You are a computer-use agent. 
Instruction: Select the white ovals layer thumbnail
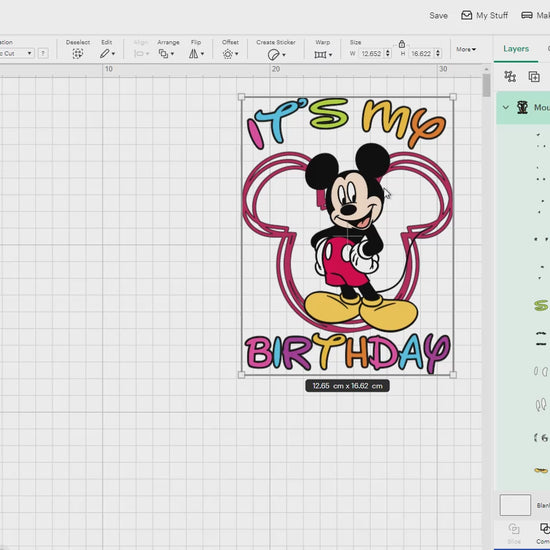[x=541, y=371]
